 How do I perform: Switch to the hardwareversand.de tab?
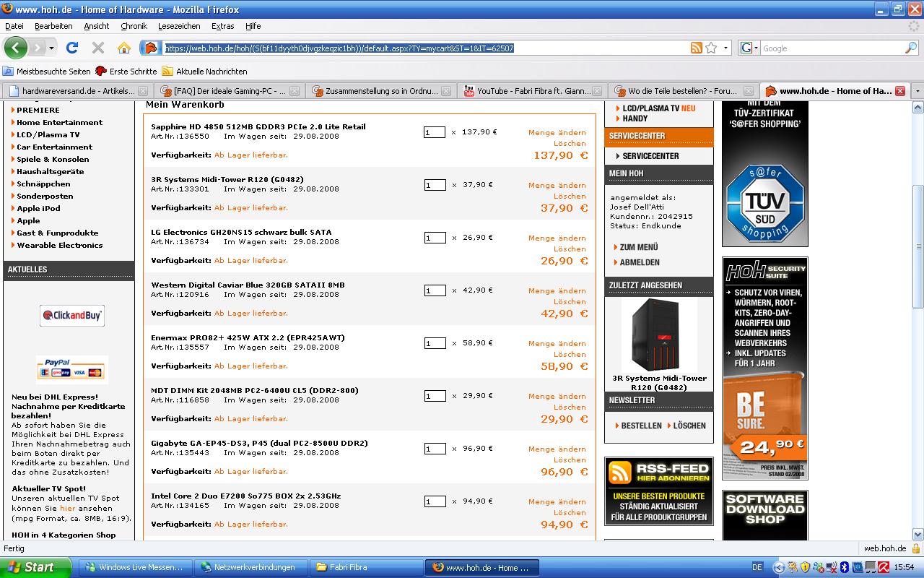(78, 91)
